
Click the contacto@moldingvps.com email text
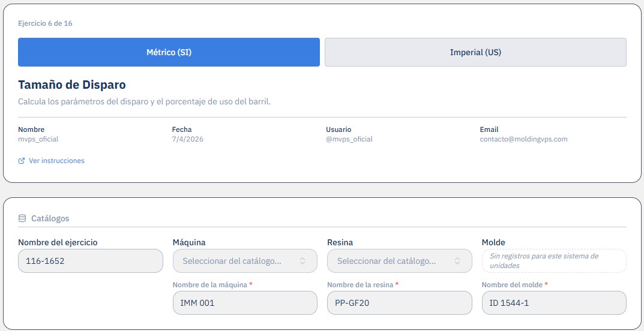[523, 139]
